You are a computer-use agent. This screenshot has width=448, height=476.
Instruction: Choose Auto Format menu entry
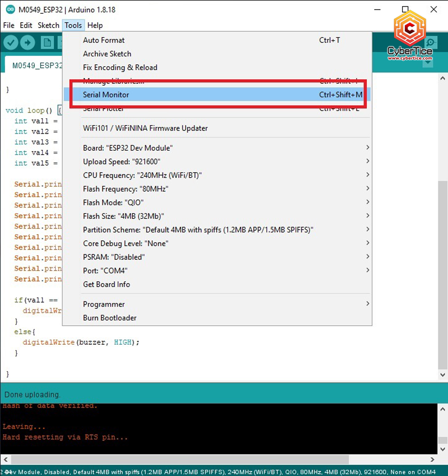pyautogui.click(x=104, y=40)
